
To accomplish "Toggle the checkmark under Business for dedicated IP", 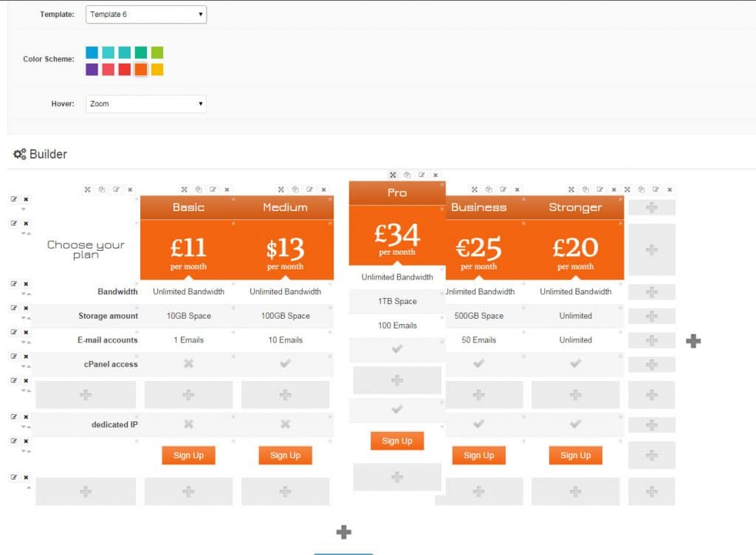I will [478, 424].
